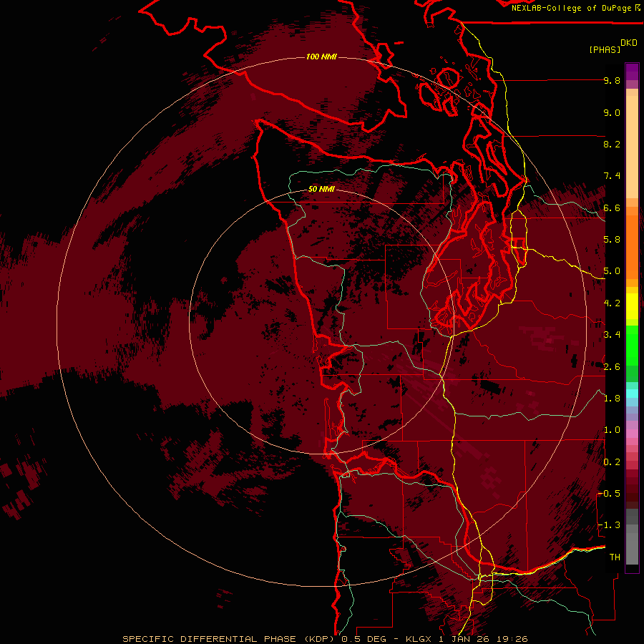644x644 pixels.
Task: Click the [PHAS] label above the color bar
Action: point(605,49)
